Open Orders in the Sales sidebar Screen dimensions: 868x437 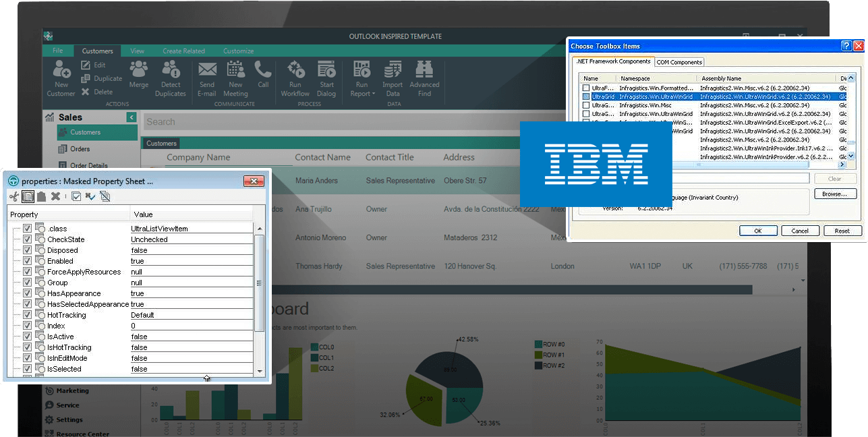(80, 149)
